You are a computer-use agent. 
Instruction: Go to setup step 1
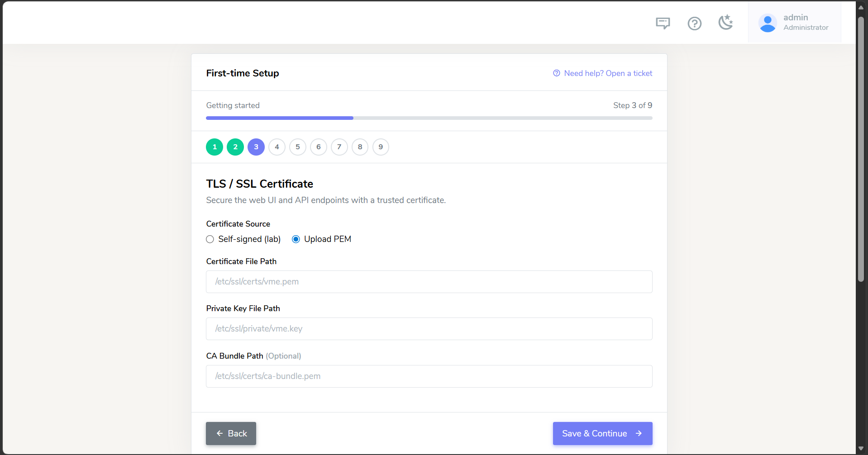[x=215, y=147]
